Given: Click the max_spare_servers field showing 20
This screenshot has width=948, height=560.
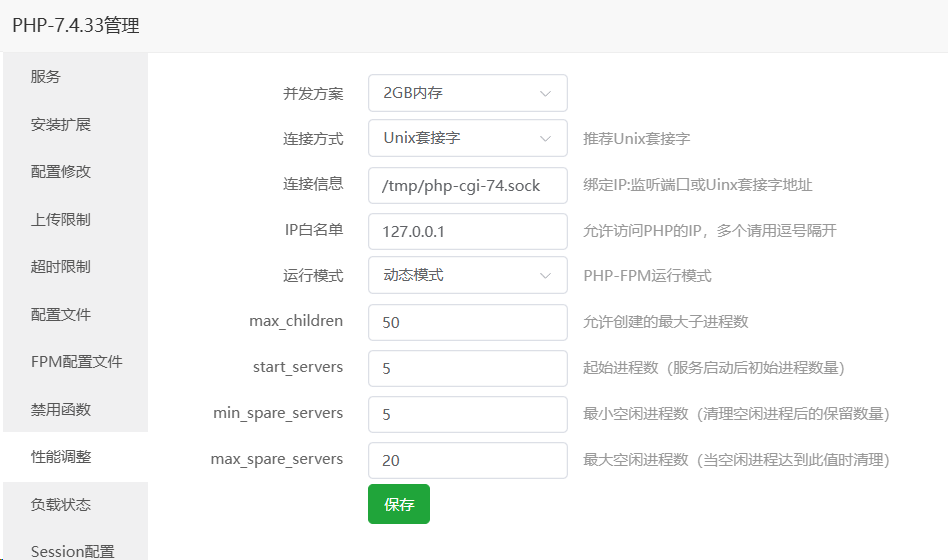Looking at the screenshot, I should click(467, 460).
